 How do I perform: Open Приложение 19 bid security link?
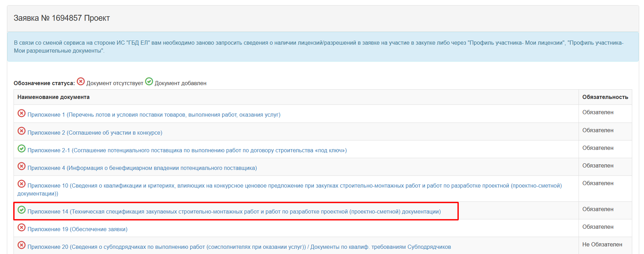(77, 229)
